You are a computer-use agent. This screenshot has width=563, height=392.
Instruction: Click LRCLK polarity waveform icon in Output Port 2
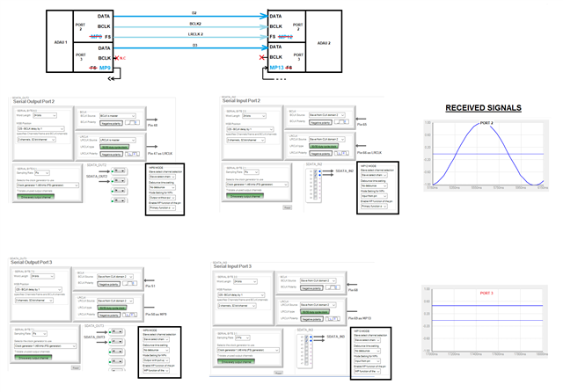click(x=132, y=154)
